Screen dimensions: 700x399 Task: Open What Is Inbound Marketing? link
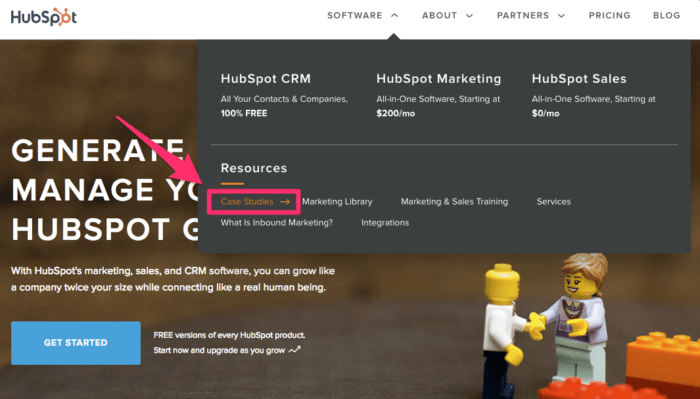click(x=277, y=223)
